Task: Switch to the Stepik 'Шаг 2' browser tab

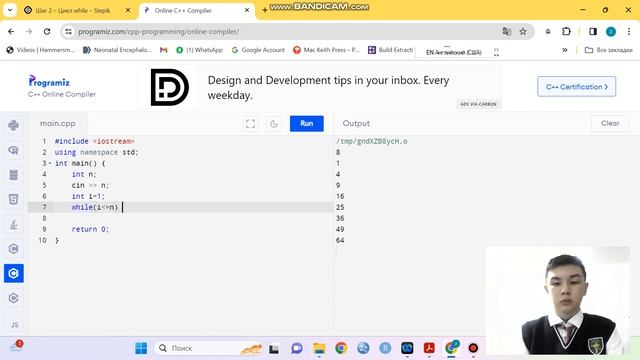Action: point(73,11)
